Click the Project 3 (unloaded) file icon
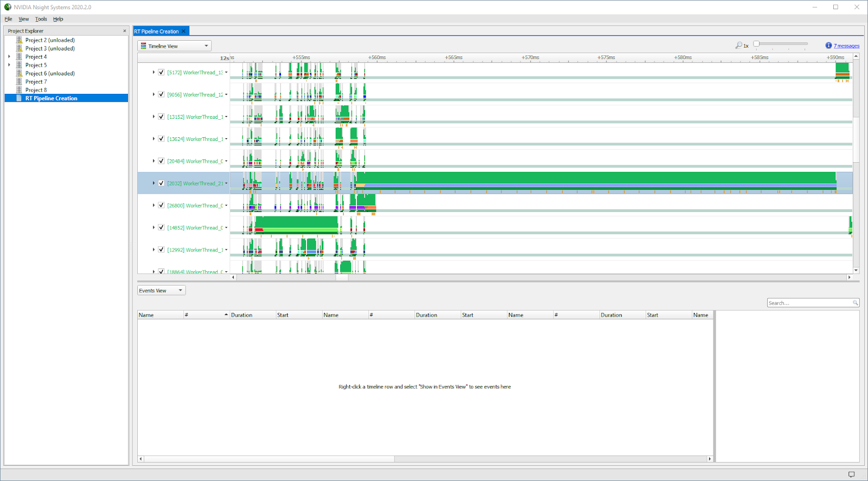Image resolution: width=868 pixels, height=481 pixels. pos(20,48)
